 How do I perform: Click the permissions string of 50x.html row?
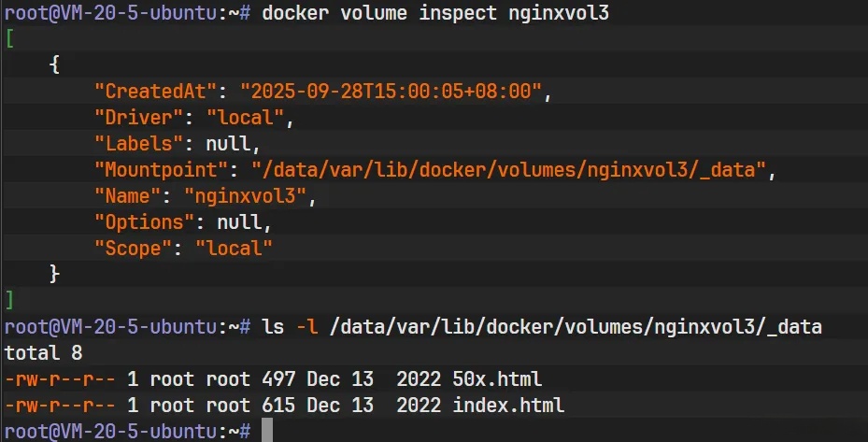61,378
